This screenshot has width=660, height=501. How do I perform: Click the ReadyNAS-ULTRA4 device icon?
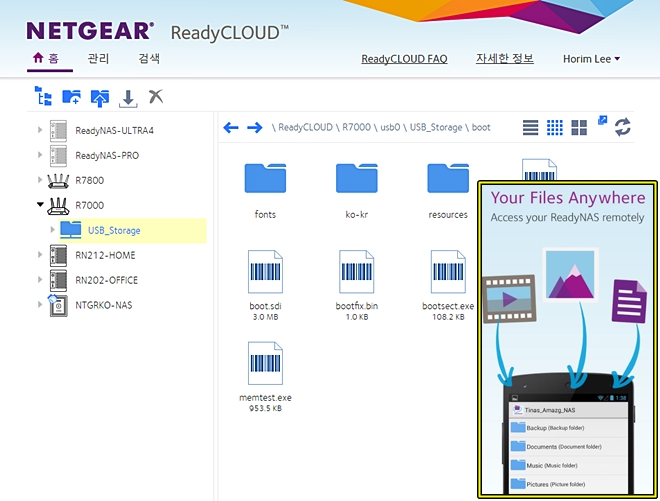click(58, 131)
